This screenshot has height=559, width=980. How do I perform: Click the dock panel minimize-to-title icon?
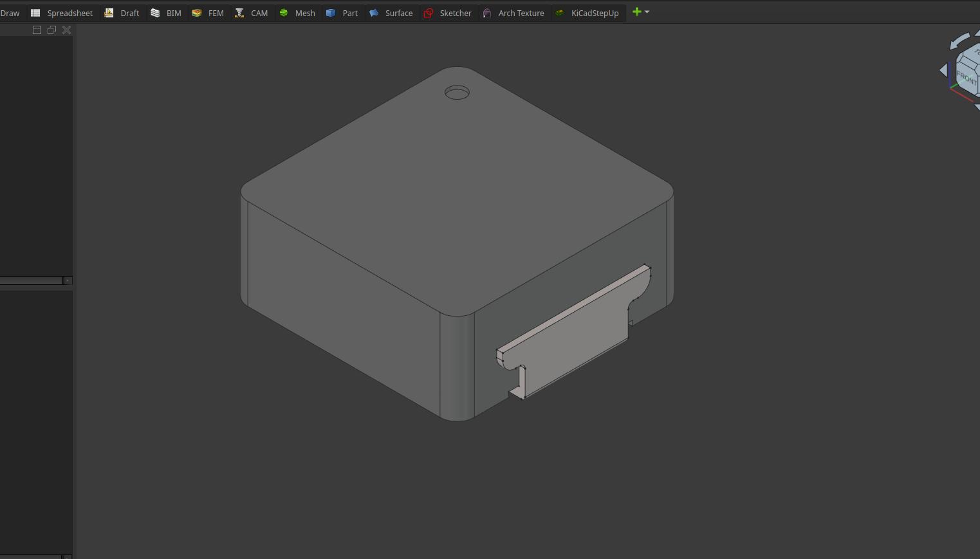pos(37,30)
